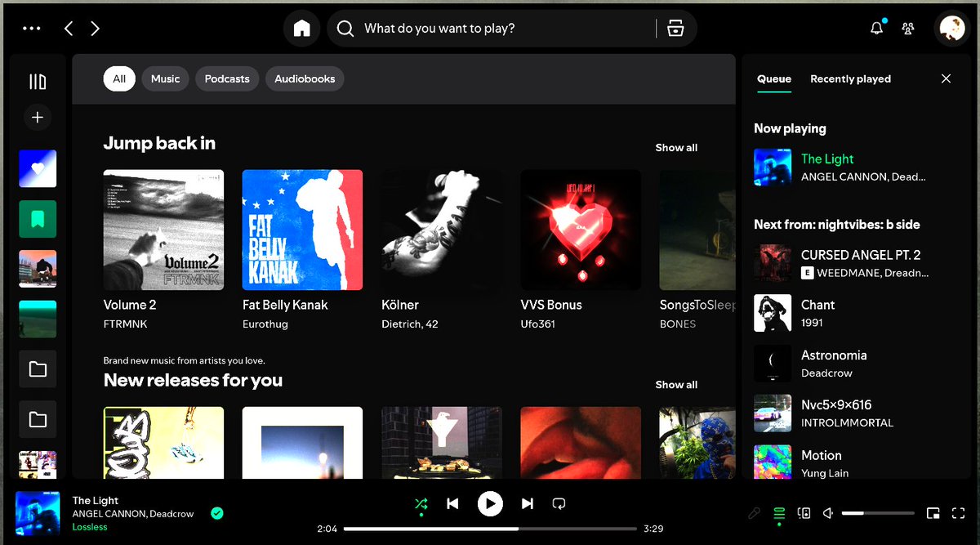
Task: Click the Home button
Action: [302, 29]
